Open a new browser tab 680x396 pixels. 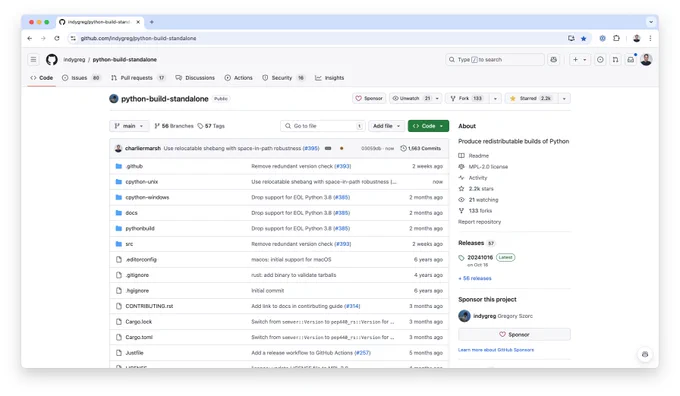pyautogui.click(x=152, y=22)
